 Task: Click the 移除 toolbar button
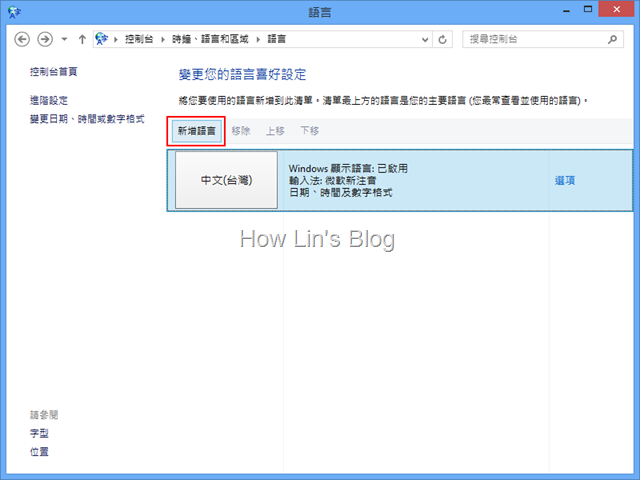pos(241,131)
